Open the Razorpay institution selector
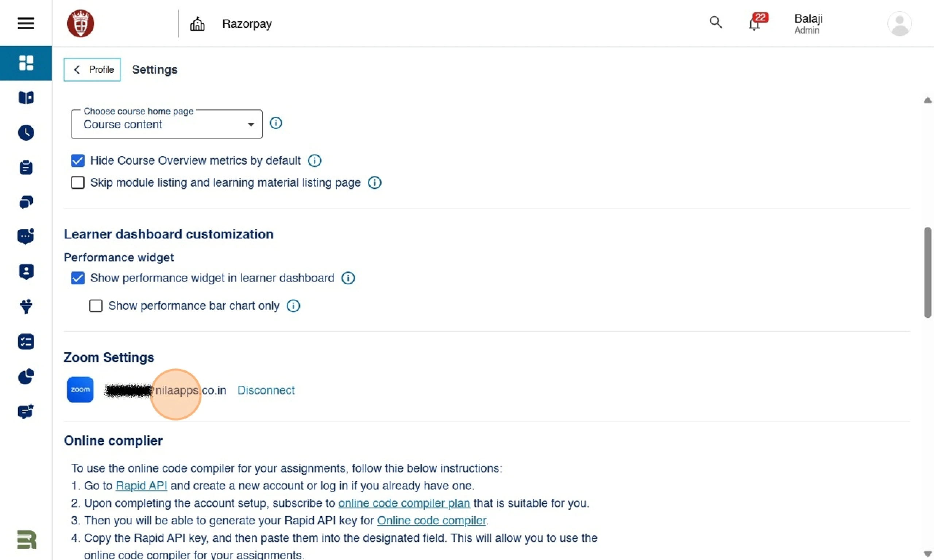Screen dimensions: 934x560 coord(231,24)
